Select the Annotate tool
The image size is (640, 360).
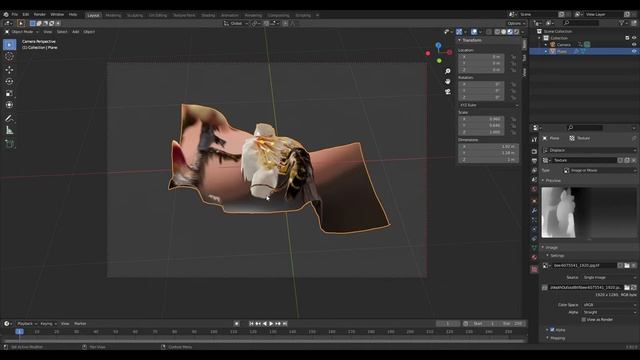pyautogui.click(x=9, y=118)
